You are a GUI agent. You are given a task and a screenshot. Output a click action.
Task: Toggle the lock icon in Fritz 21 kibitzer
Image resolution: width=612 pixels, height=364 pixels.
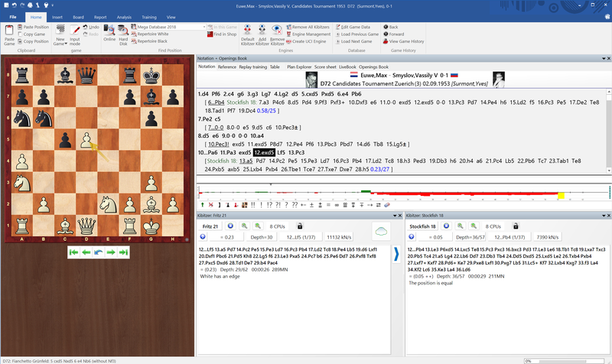point(300,226)
